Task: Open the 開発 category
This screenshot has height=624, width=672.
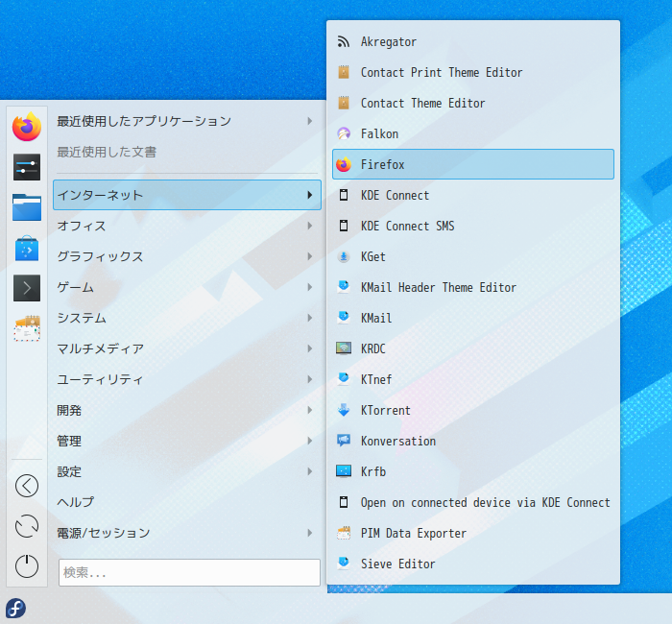Action: coord(187,410)
